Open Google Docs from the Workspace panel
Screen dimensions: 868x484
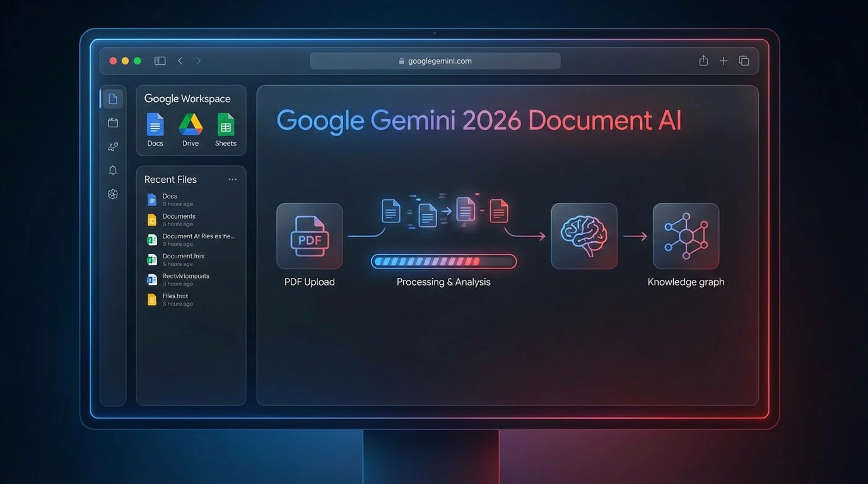[x=155, y=127]
